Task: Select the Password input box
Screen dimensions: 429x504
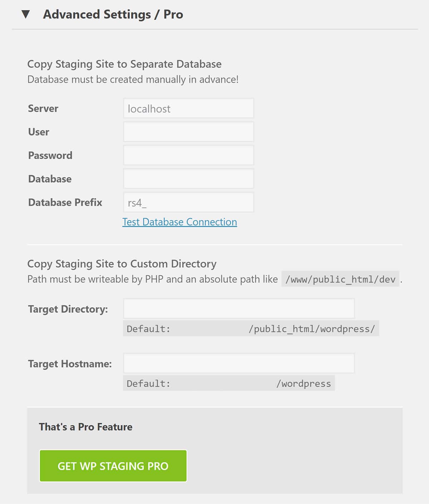Action: [x=188, y=155]
